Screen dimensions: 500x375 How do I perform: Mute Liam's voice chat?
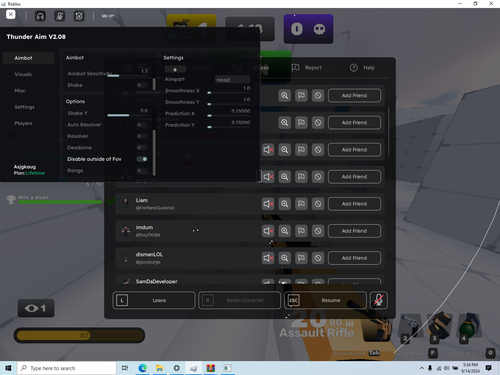tap(268, 204)
